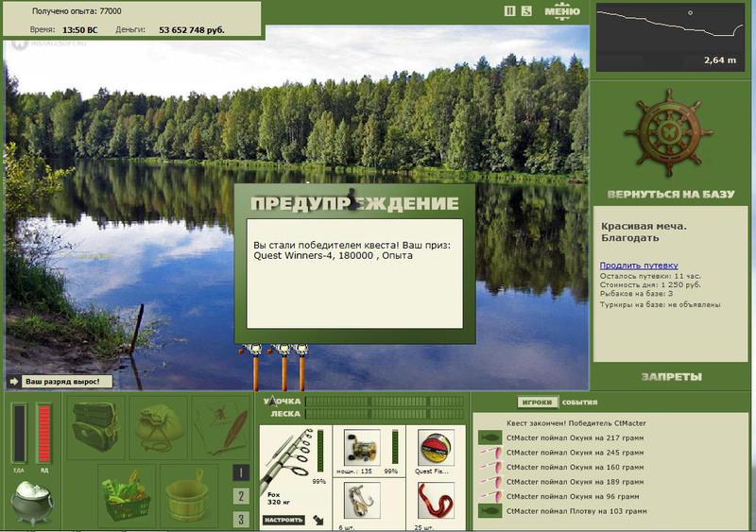
Task: Open the МЕНЮ menu
Action: tap(562, 11)
